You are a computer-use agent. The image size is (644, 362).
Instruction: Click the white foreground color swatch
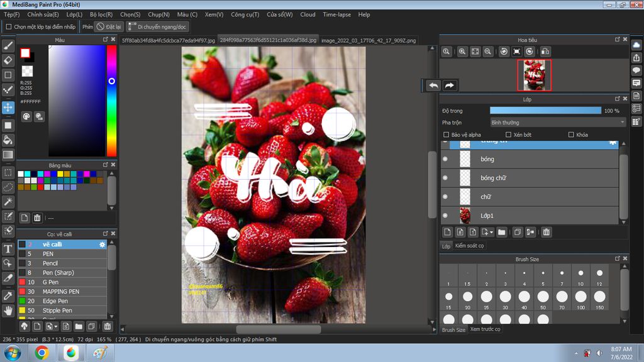pyautogui.click(x=25, y=53)
